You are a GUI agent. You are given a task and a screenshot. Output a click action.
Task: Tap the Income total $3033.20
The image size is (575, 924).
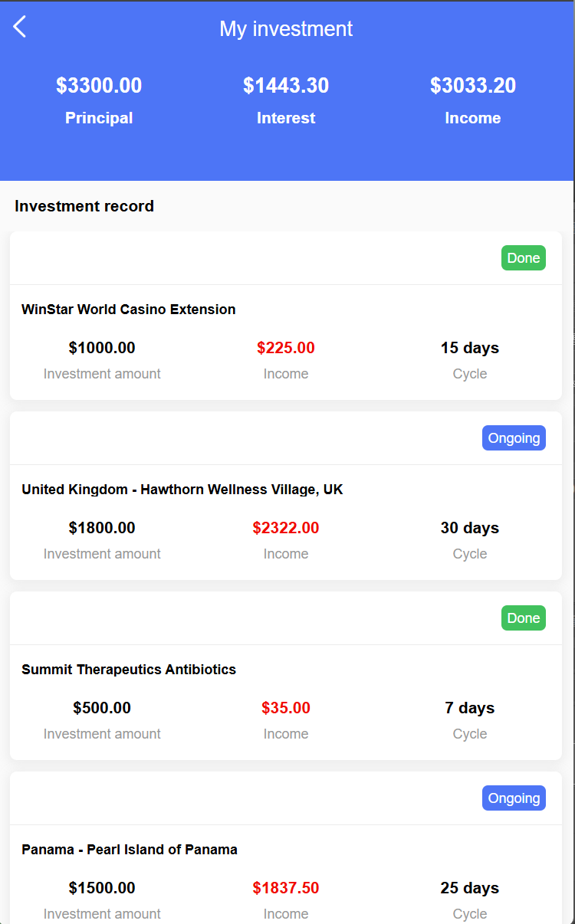coord(473,85)
